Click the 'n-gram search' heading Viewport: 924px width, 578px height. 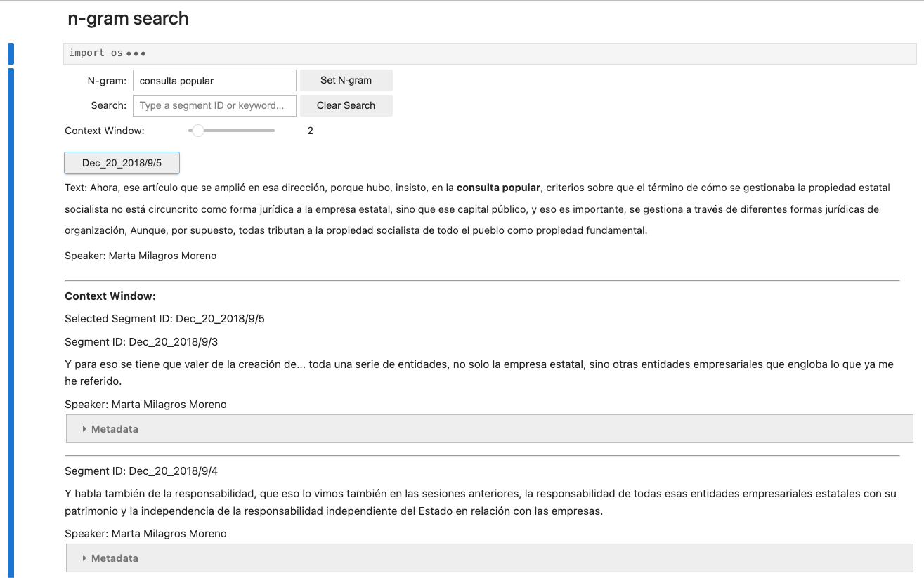128,18
